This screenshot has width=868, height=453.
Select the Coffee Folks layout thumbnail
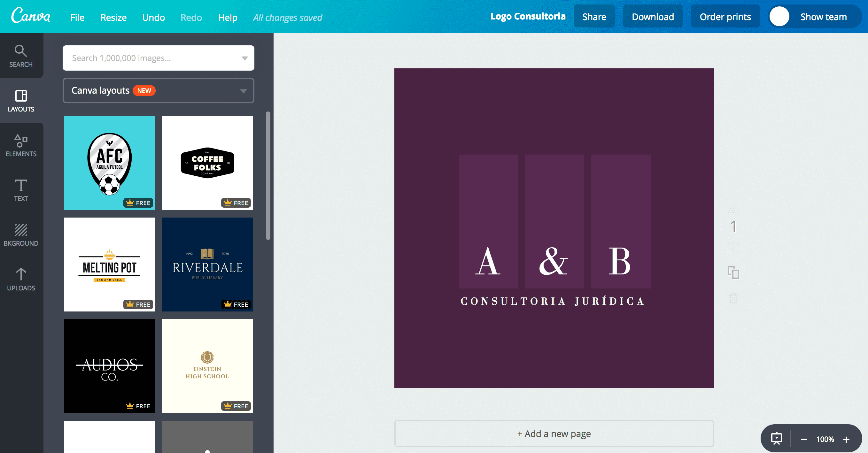click(207, 163)
